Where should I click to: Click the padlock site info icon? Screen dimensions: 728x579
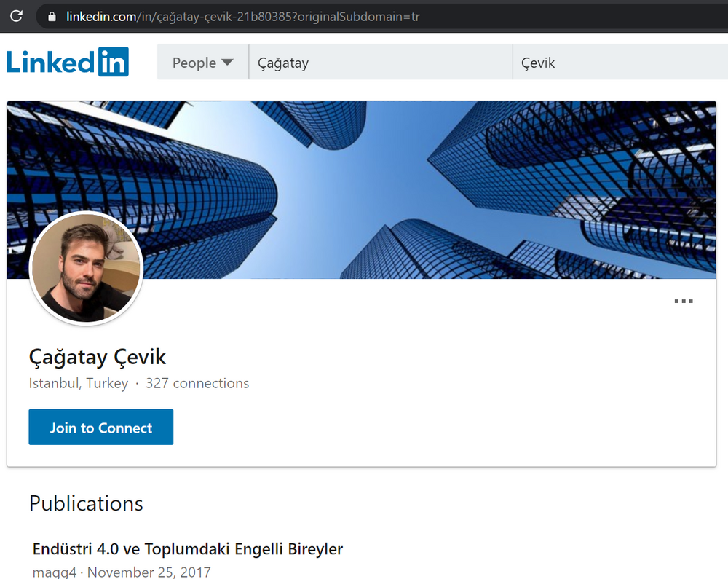coord(50,16)
